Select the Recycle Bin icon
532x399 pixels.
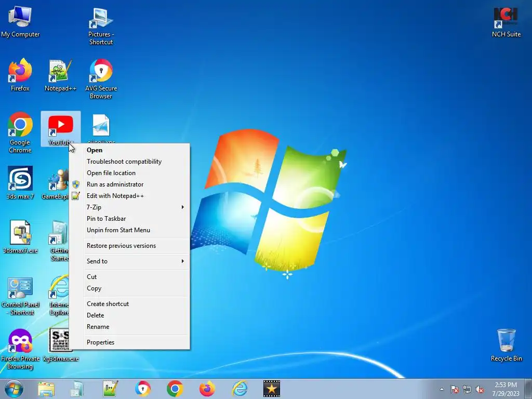[506, 345]
